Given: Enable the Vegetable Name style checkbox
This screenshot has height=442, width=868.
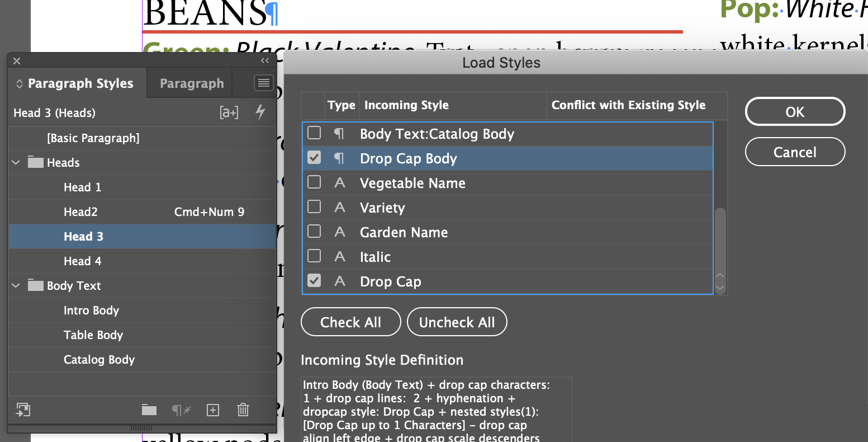Looking at the screenshot, I should 315,182.
